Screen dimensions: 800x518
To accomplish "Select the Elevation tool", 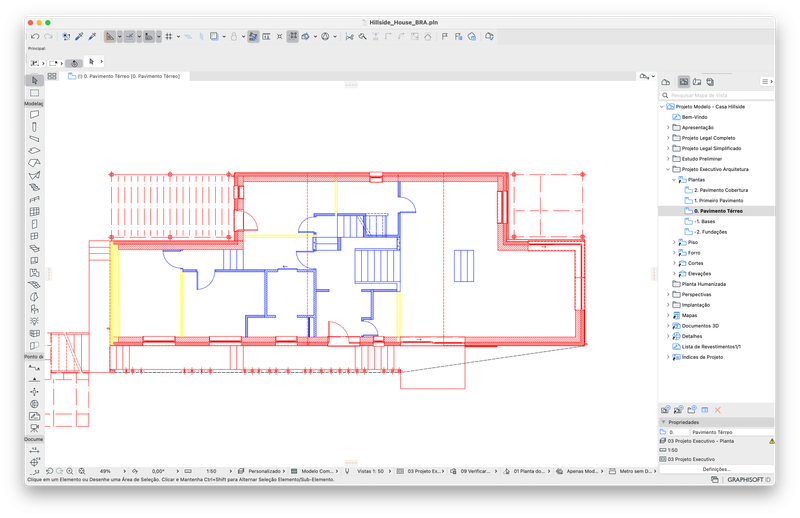I will click(x=34, y=380).
